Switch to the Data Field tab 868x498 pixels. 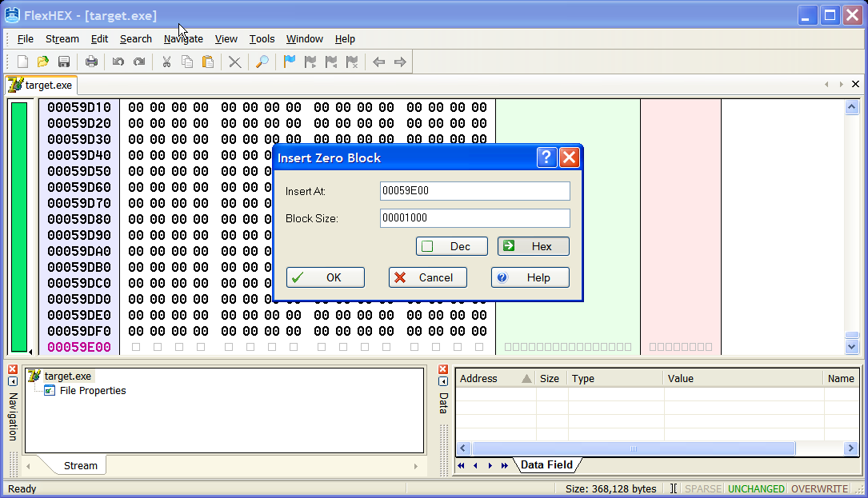coord(546,465)
